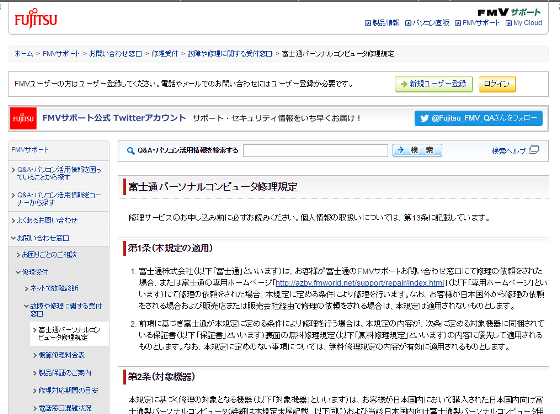Click the green 新規ユーザー登録 button
The height and width of the screenshot is (414, 560).
tap(434, 84)
